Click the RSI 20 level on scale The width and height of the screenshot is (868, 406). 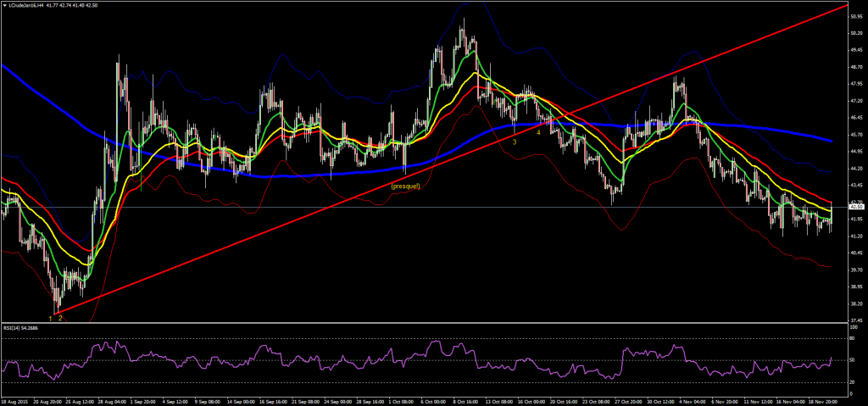coord(852,380)
